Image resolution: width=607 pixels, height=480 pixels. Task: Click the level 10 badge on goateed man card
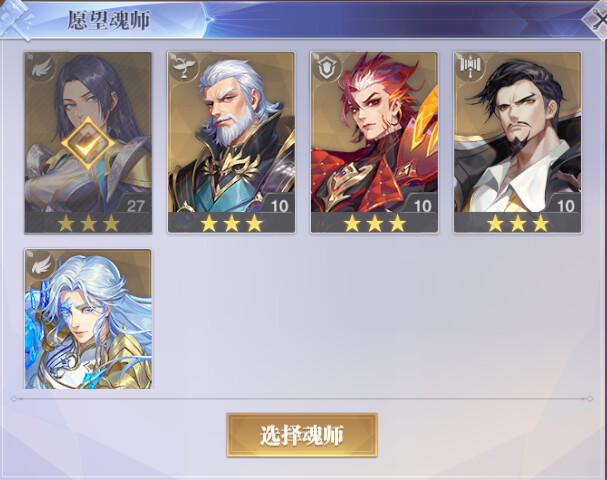click(x=566, y=205)
